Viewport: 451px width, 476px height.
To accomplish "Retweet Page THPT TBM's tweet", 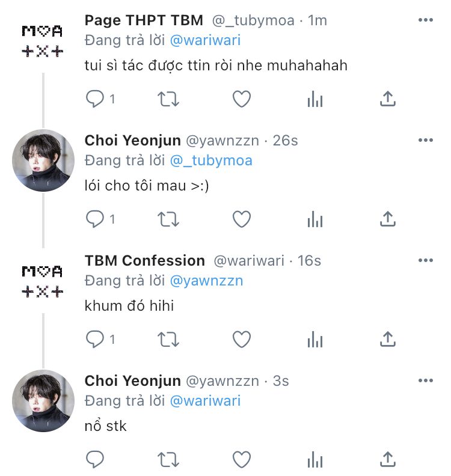I will [168, 99].
